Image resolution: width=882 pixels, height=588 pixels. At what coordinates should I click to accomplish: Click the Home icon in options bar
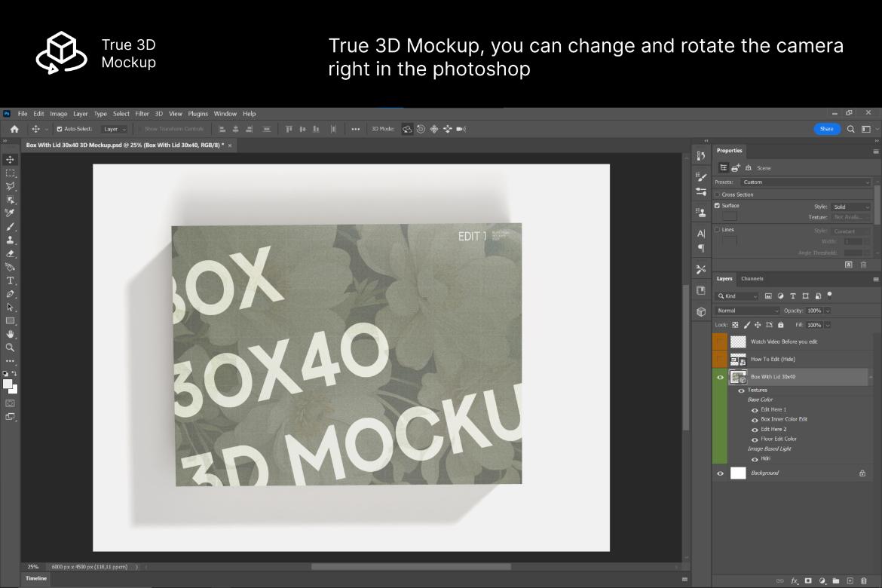point(14,129)
